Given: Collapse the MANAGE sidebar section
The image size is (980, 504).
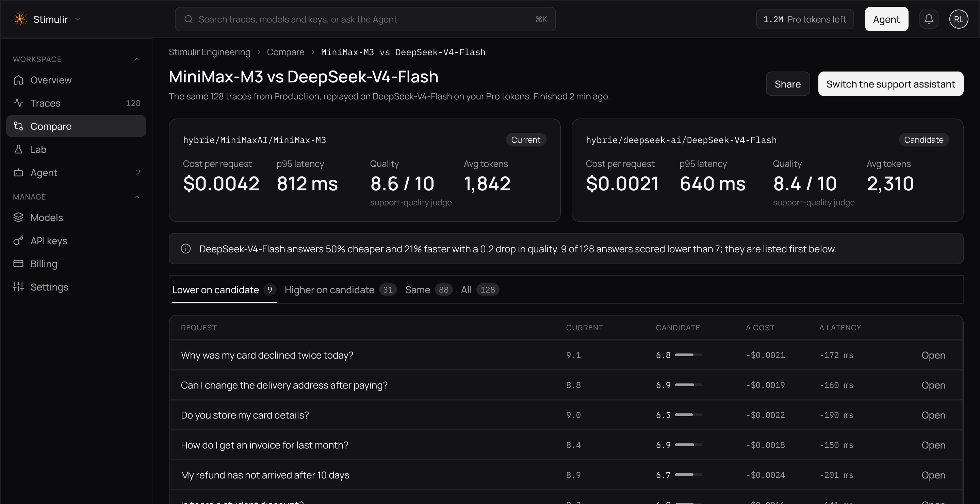Looking at the screenshot, I should pyautogui.click(x=137, y=197).
